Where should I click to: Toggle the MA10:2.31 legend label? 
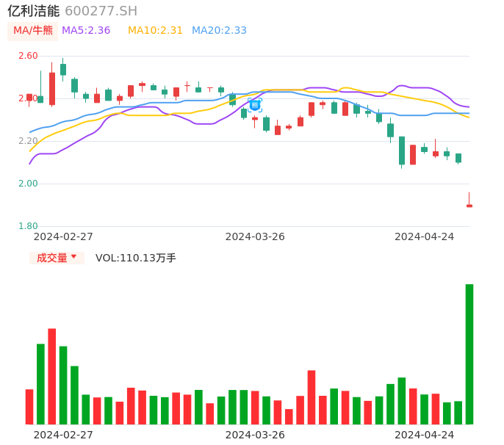click(155, 31)
